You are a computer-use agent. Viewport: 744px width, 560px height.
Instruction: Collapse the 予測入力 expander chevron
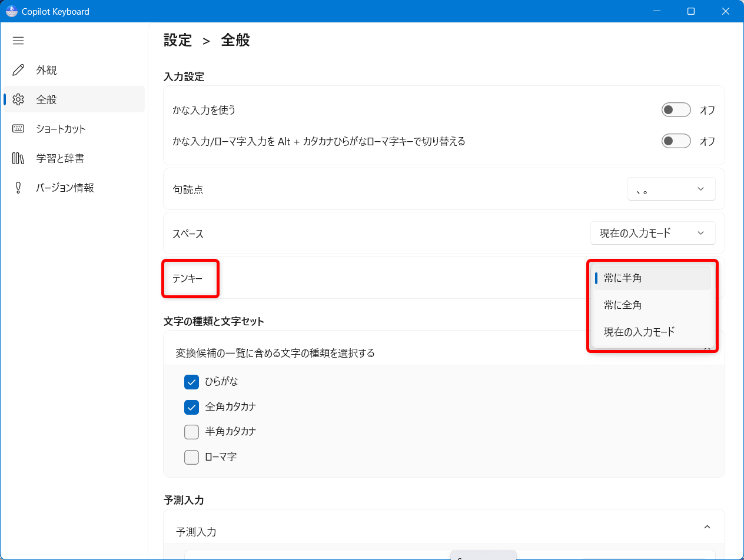pyautogui.click(x=707, y=527)
